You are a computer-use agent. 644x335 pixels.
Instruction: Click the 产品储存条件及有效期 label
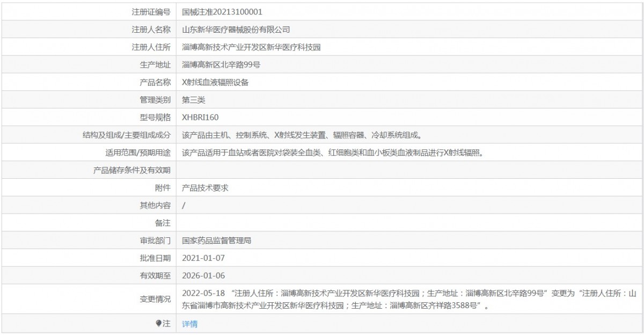pos(132,170)
